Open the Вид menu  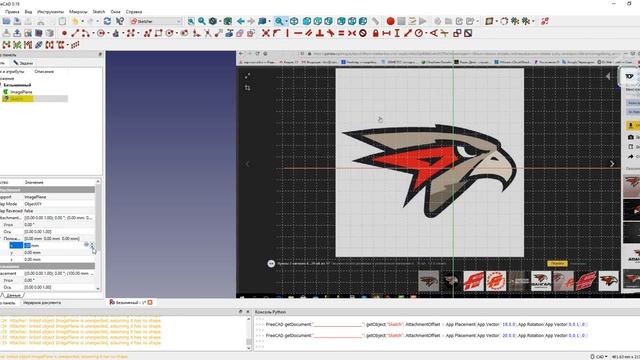(x=28, y=12)
